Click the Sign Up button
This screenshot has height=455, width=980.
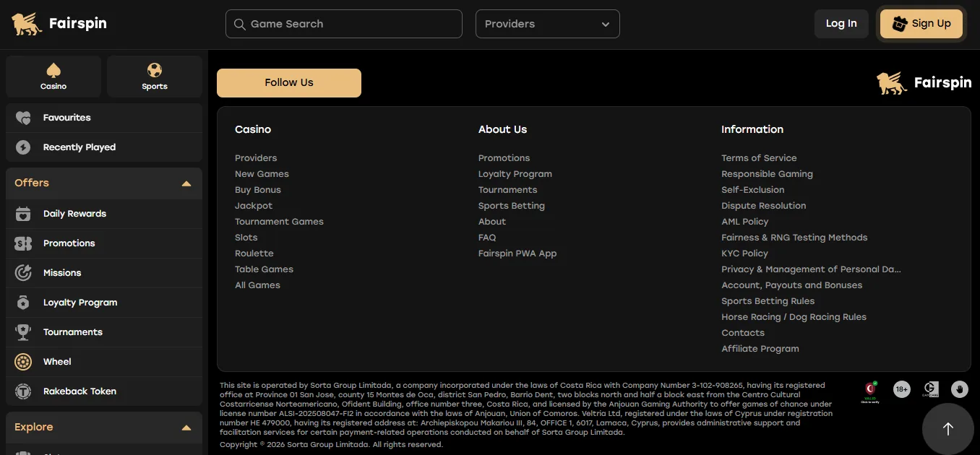click(921, 24)
